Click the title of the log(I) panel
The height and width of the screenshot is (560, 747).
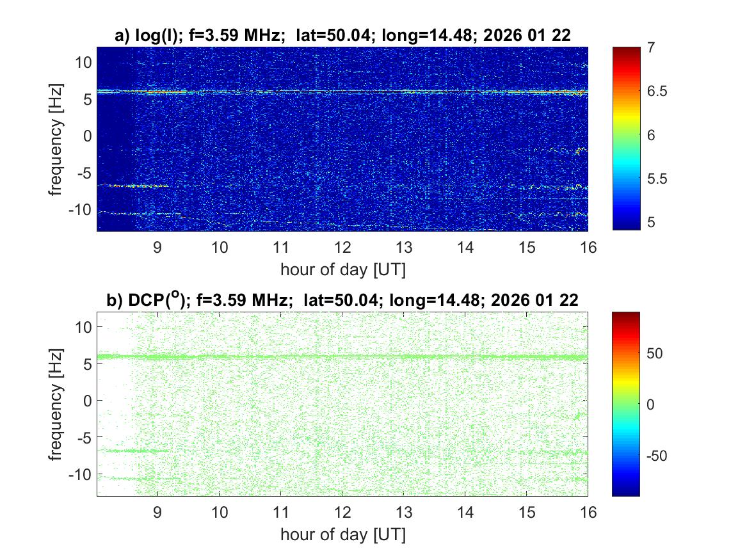pyautogui.click(x=342, y=36)
